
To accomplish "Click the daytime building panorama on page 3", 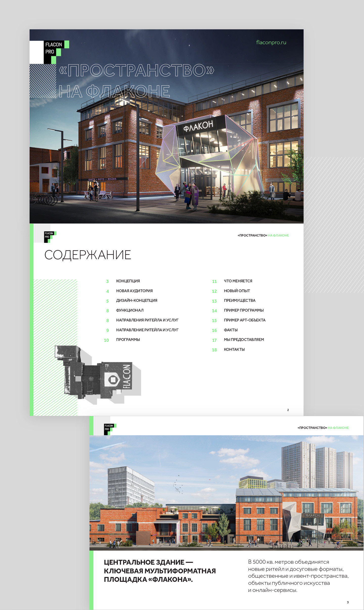I will [x=226, y=492].
